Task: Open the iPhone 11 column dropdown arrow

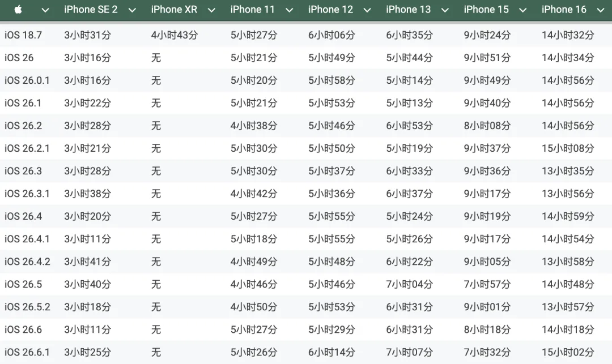Action: tap(289, 10)
